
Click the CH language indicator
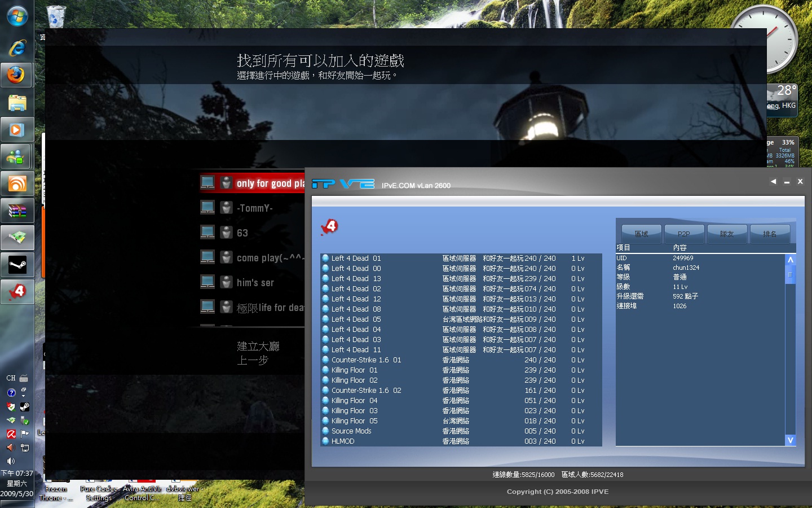click(x=11, y=378)
